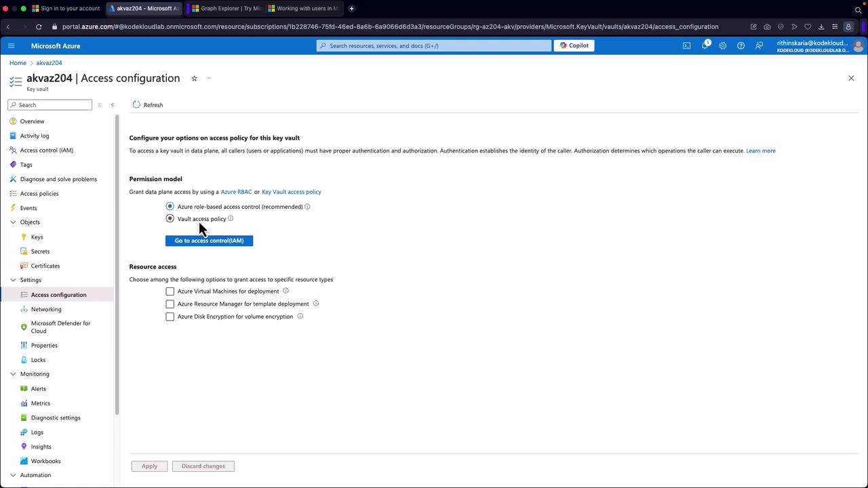Open the more options ellipsis beside title
The height and width of the screenshot is (488, 868).
coord(209,78)
